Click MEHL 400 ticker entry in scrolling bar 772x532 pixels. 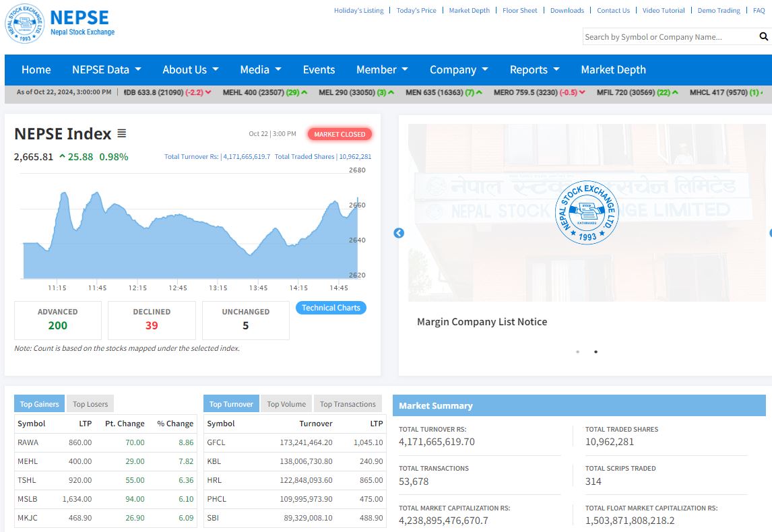tap(265, 92)
